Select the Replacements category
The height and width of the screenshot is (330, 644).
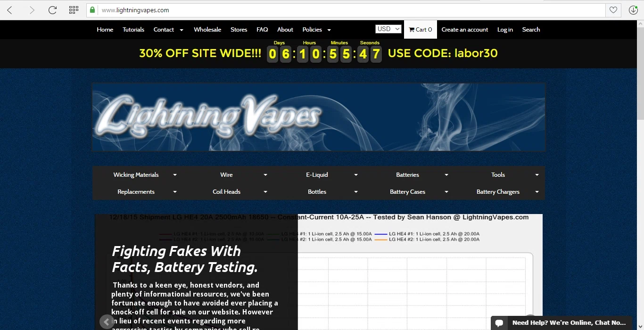click(136, 192)
